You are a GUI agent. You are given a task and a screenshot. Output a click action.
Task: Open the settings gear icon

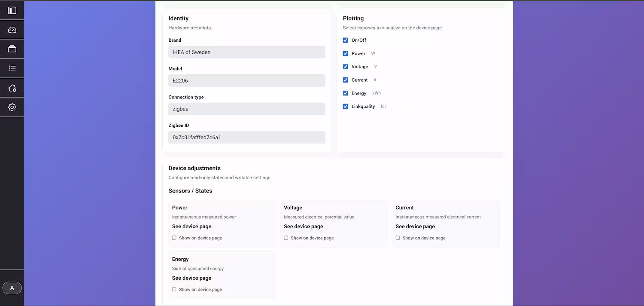click(x=12, y=107)
